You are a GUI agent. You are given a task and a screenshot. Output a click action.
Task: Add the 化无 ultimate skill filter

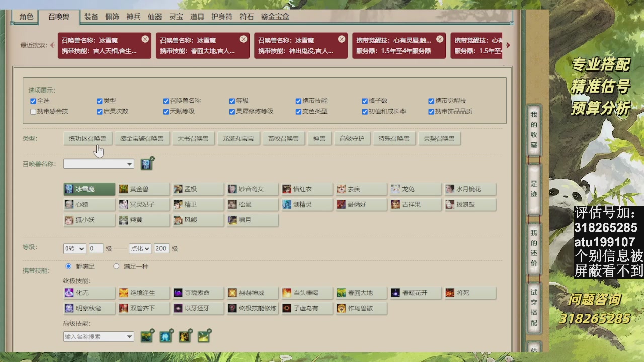tap(89, 293)
